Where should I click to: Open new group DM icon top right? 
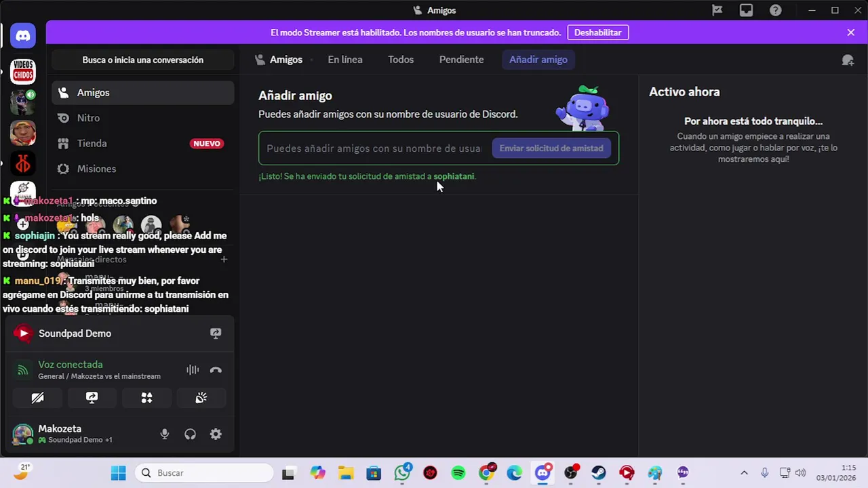tap(848, 60)
